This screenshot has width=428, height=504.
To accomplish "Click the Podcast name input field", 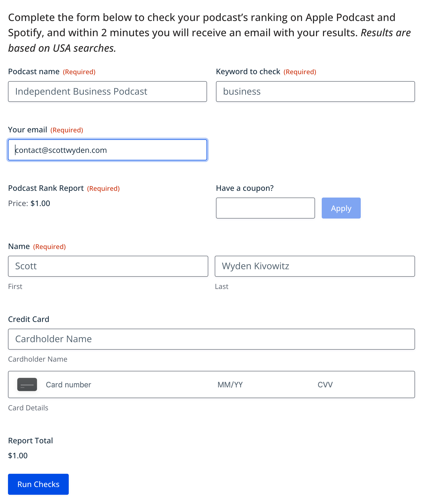I will [x=107, y=91].
